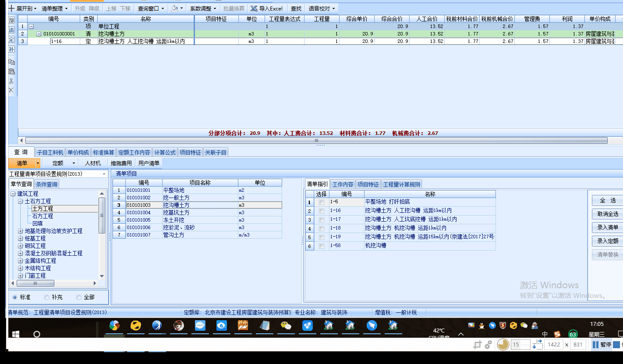
Task: Open WeChat from the taskbar
Action: tap(286, 325)
